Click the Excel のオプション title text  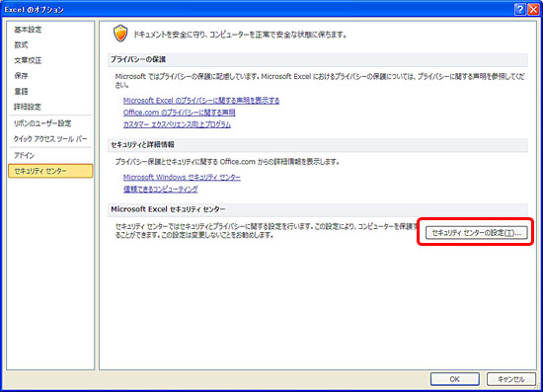(x=34, y=10)
